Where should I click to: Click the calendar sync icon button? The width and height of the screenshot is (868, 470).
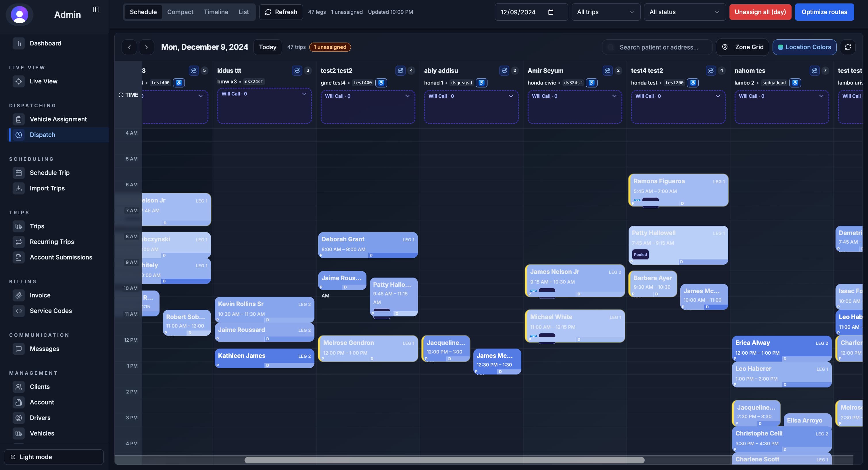(848, 47)
